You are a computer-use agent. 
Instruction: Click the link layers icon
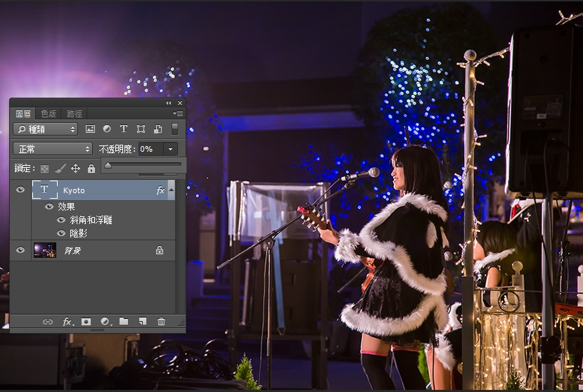pos(48,322)
